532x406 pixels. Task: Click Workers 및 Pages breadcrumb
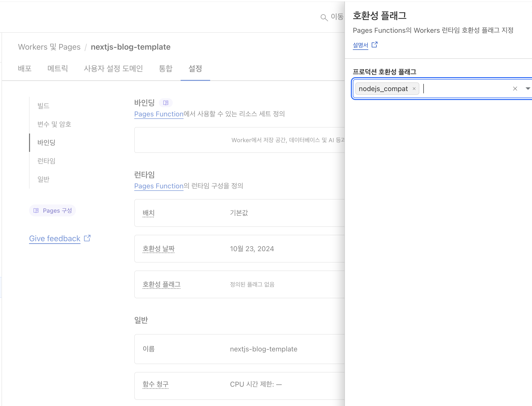point(49,47)
